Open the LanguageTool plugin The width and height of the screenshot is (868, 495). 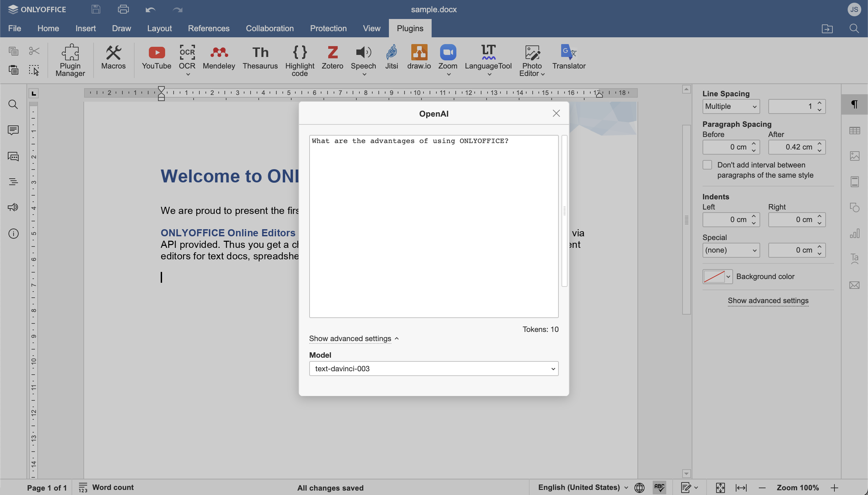pyautogui.click(x=488, y=57)
